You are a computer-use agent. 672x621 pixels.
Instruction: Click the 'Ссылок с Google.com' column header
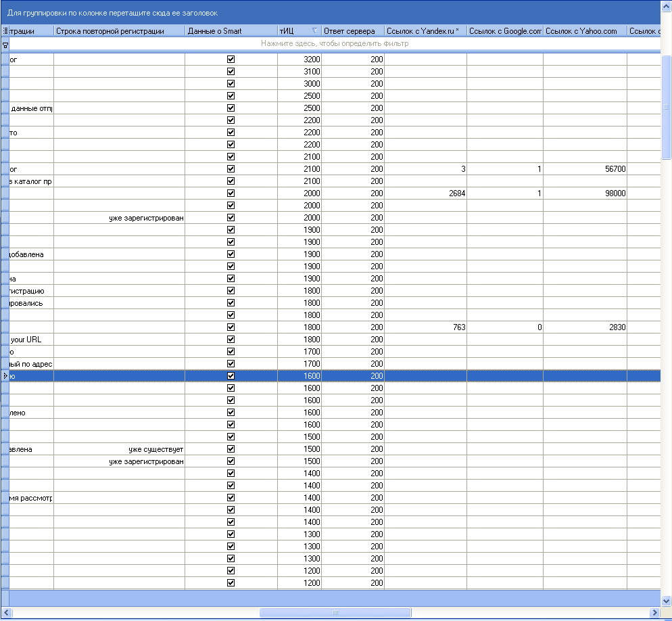pos(504,31)
